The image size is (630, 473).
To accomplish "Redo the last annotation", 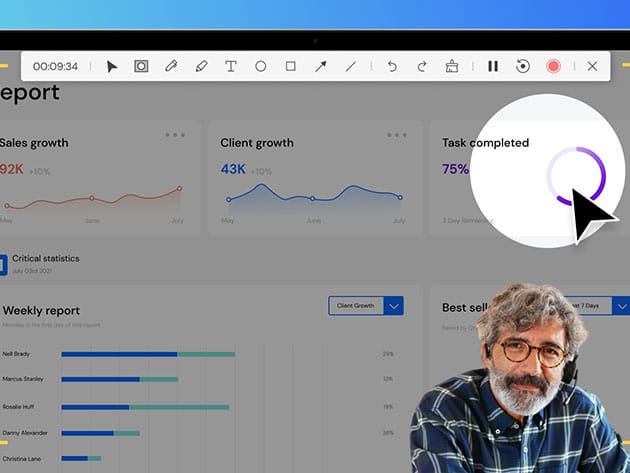I will coord(422,66).
